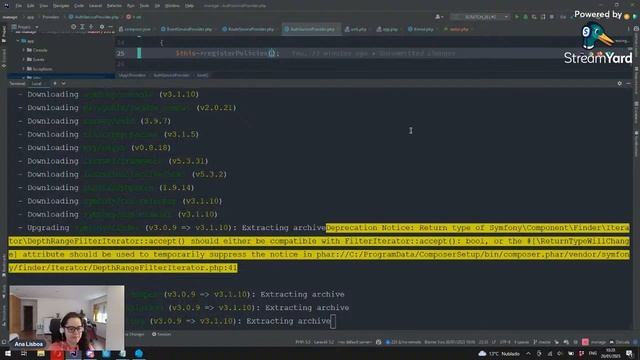Open the run configuration dropdown
The width and height of the screenshot is (640, 360).
pyautogui.click(x=480, y=17)
